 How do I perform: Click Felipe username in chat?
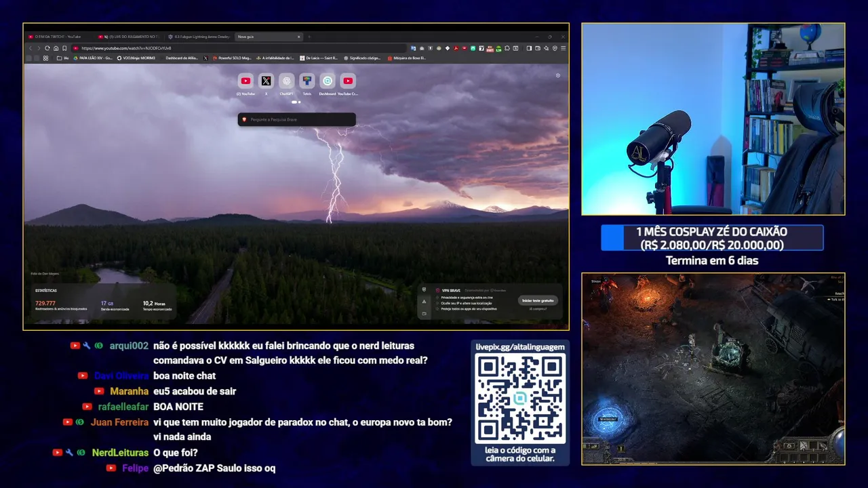[x=136, y=468]
